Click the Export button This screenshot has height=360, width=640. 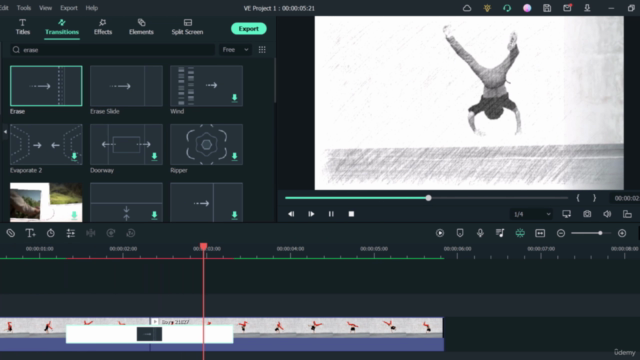pos(249,29)
